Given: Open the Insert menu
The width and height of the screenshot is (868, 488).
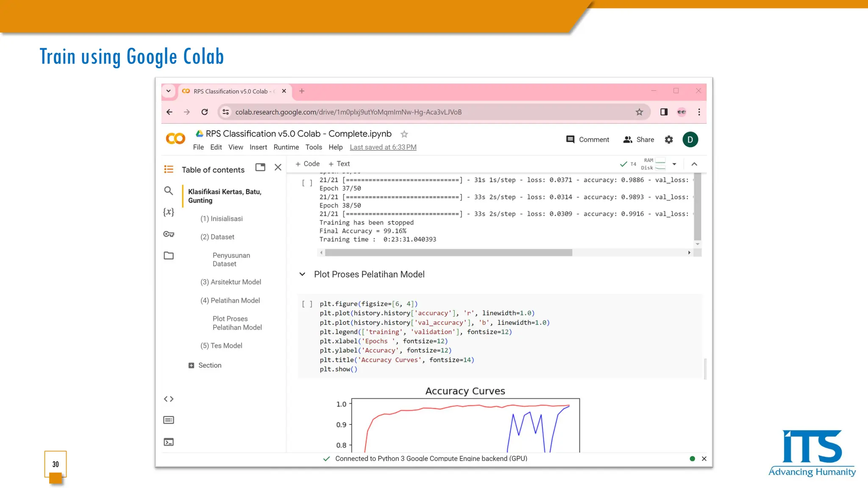Looking at the screenshot, I should (258, 147).
